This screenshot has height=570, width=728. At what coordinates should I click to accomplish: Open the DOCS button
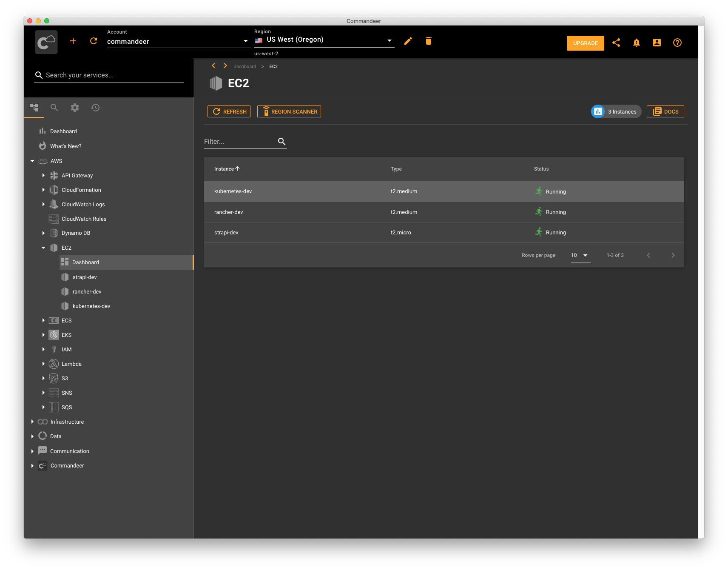(x=665, y=111)
